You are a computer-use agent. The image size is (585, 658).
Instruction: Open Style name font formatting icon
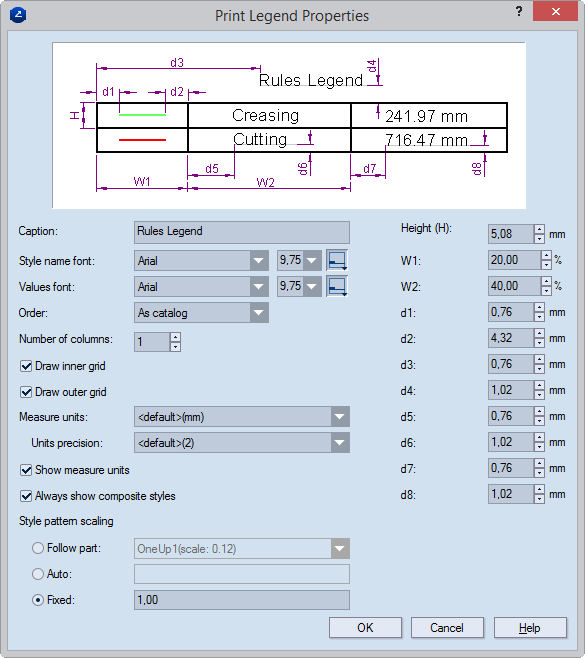[337, 261]
